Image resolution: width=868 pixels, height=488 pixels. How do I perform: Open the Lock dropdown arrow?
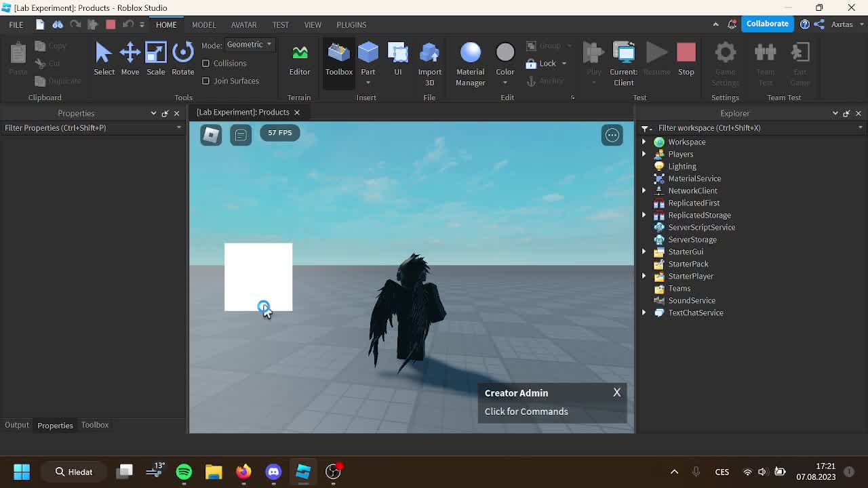pos(564,64)
